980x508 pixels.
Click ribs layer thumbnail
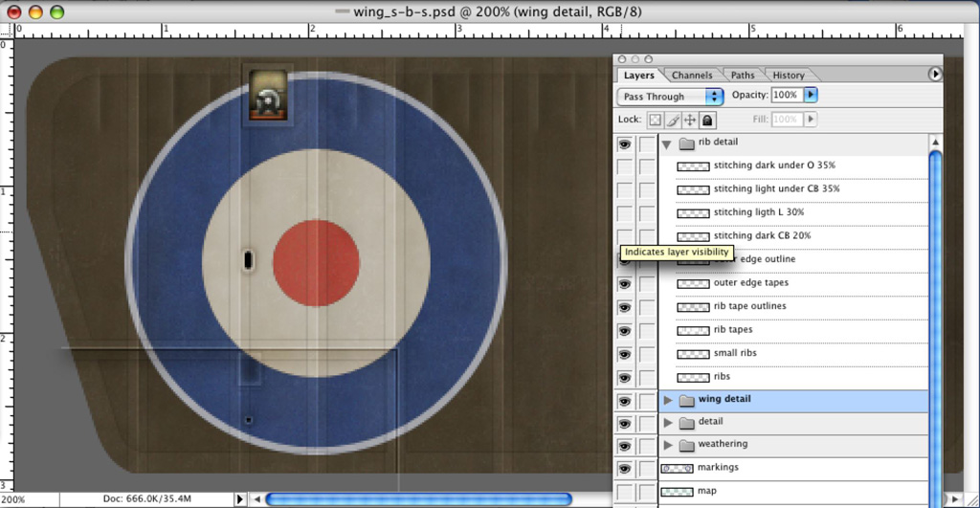point(693,377)
